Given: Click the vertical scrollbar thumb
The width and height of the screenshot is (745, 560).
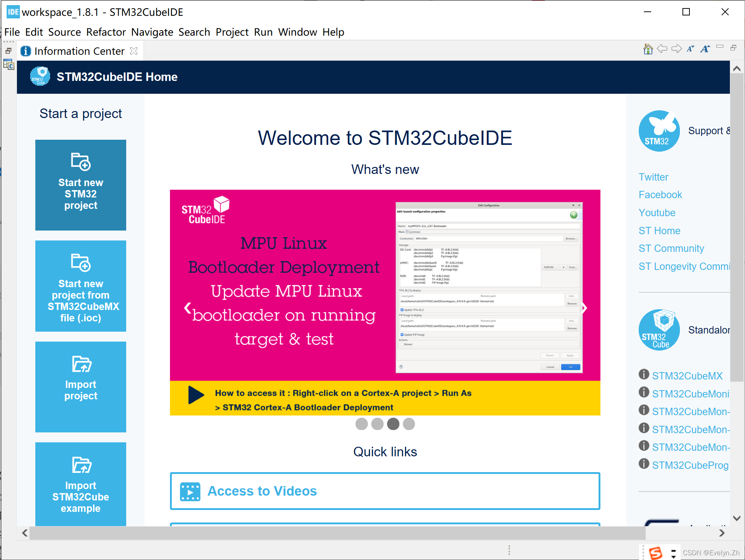Looking at the screenshot, I should 737,228.
